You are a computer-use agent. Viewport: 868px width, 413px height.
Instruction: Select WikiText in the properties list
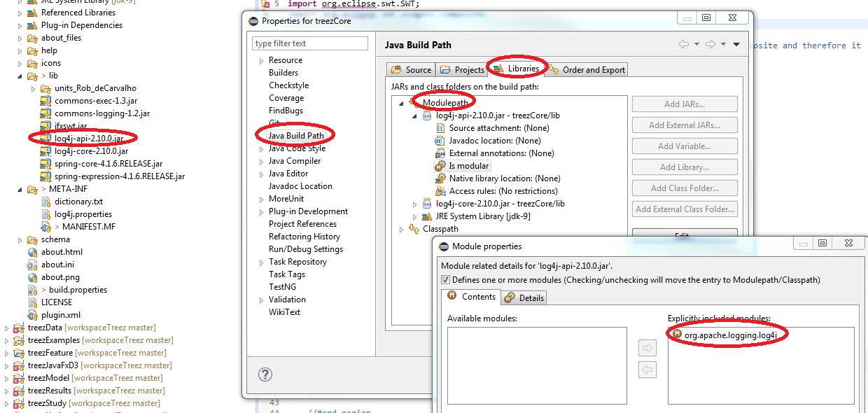point(284,312)
